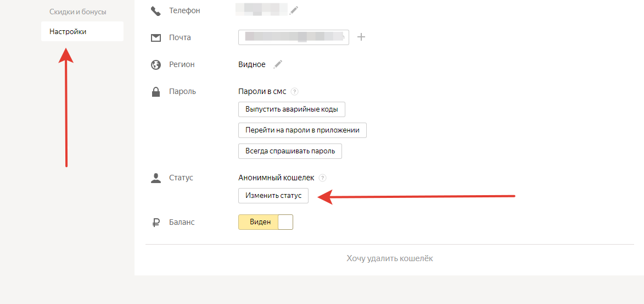The height and width of the screenshot is (304, 644).
Task: Click the globe icon by Регион
Action: pos(156,65)
